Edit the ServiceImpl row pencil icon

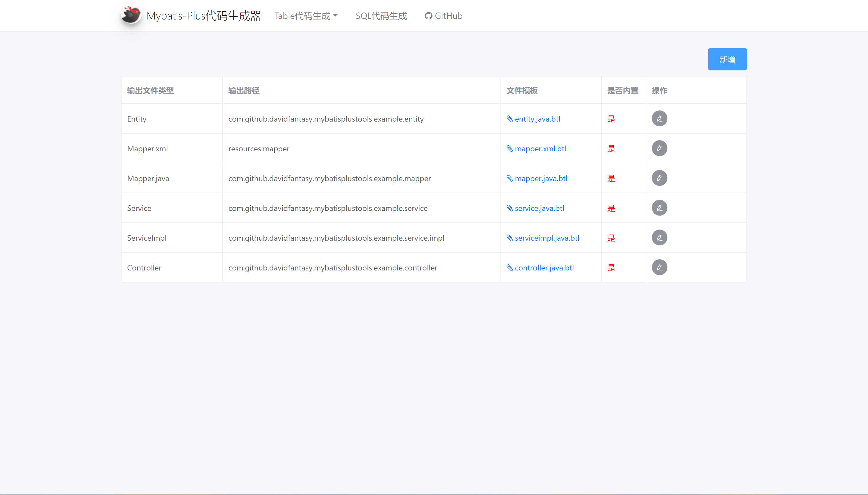(659, 238)
